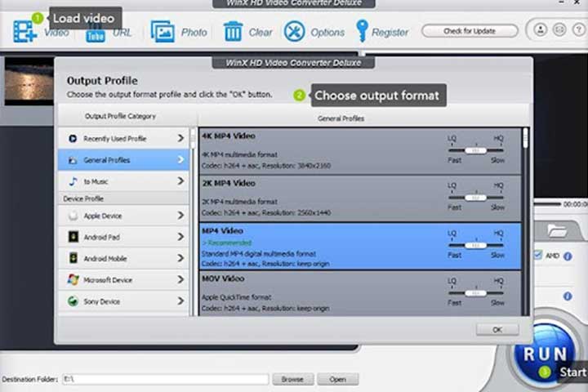Click the to Music note icon

(x=73, y=181)
